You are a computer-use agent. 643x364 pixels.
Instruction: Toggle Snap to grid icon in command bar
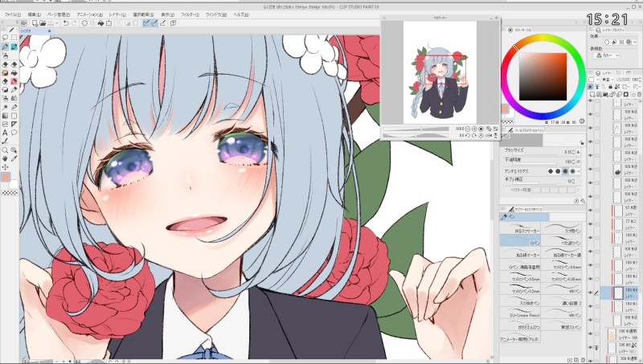163,23
